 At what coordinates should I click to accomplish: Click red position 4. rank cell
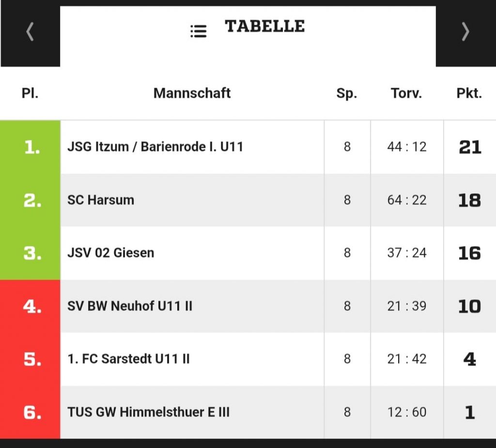pos(31,306)
